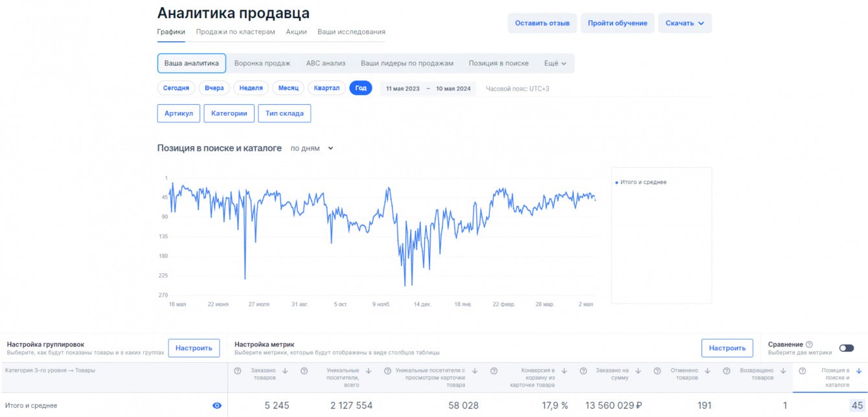The width and height of the screenshot is (868, 417).
Task: Click help icon for Заказано товаров column
Action: (238, 371)
